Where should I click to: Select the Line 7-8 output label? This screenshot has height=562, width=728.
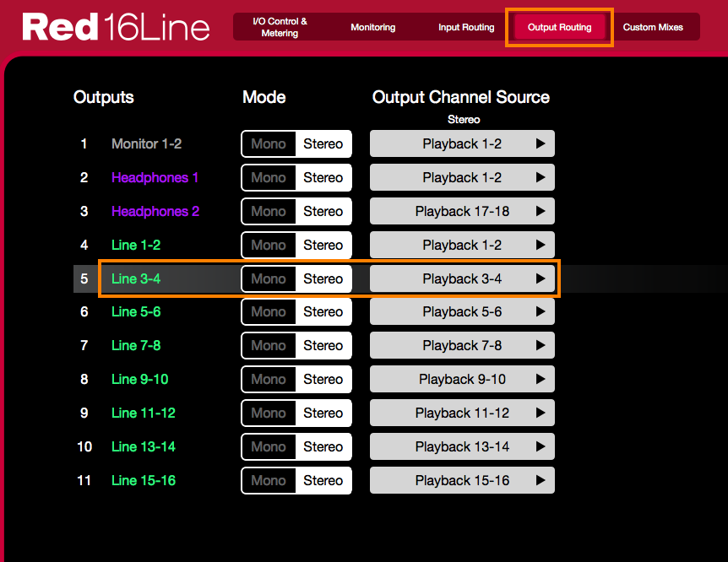pyautogui.click(x=136, y=345)
